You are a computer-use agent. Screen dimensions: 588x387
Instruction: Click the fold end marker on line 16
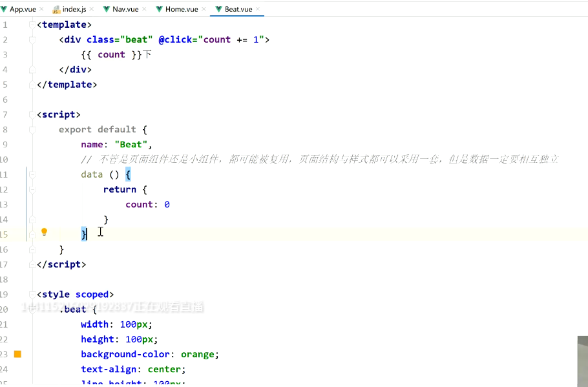coord(32,250)
